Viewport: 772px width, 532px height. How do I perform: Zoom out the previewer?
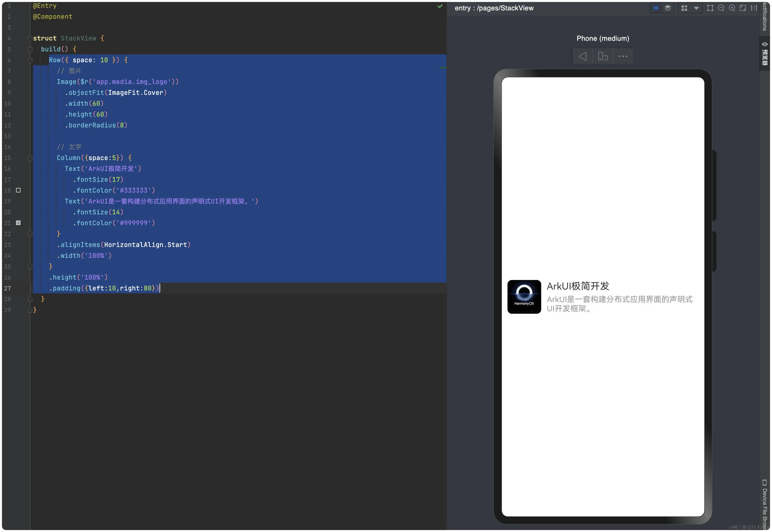click(721, 8)
